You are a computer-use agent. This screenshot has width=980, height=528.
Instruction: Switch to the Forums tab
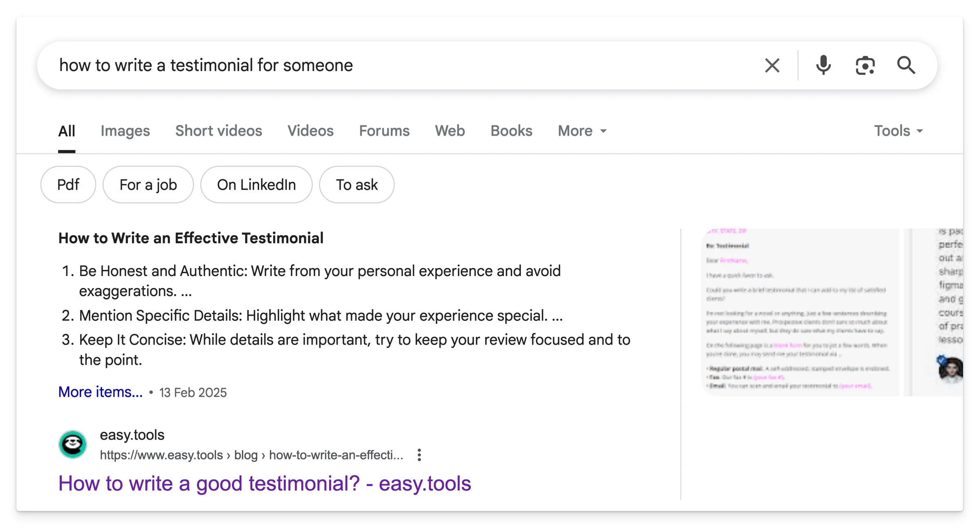coord(384,131)
